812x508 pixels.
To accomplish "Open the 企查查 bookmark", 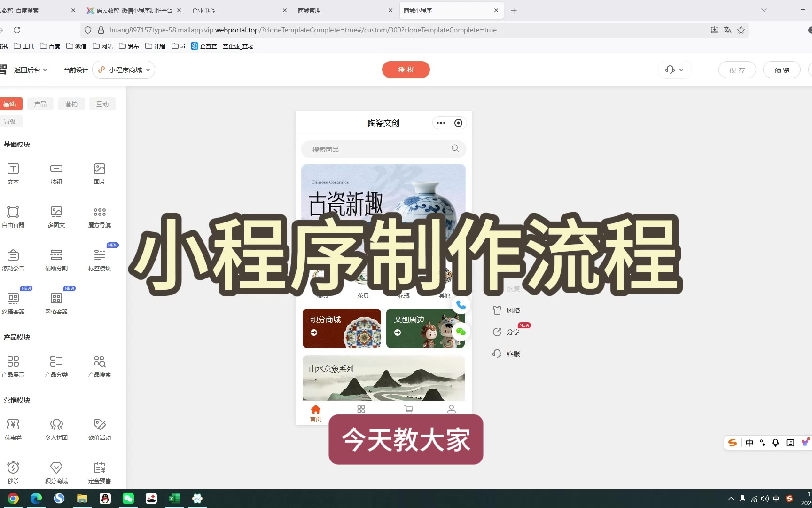I will (x=225, y=46).
